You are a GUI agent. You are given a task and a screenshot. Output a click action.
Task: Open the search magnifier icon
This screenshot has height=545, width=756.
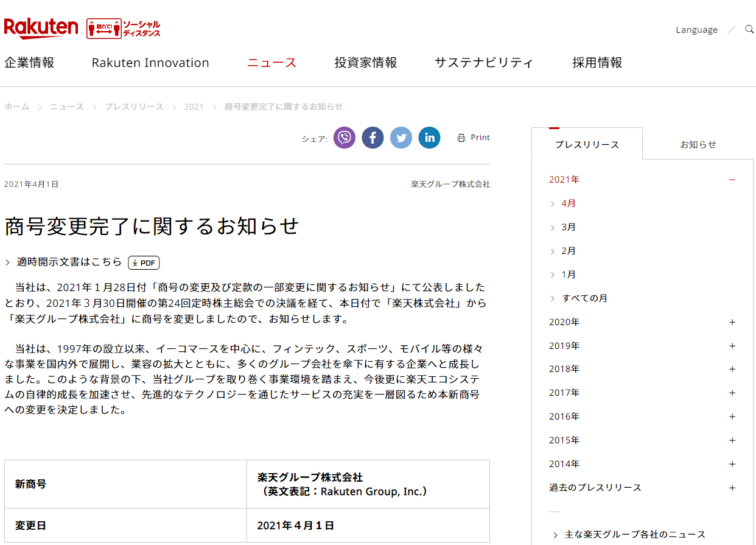pos(749,29)
